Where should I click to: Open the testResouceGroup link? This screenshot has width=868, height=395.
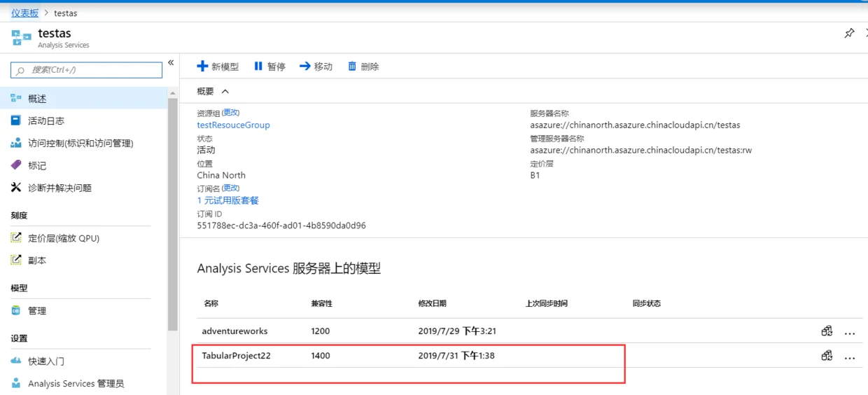tap(233, 125)
